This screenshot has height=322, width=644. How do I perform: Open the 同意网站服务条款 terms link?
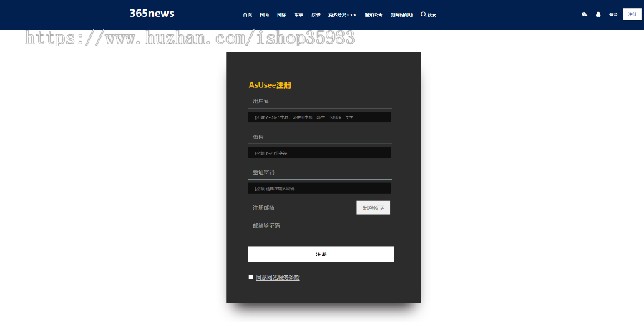(x=278, y=278)
